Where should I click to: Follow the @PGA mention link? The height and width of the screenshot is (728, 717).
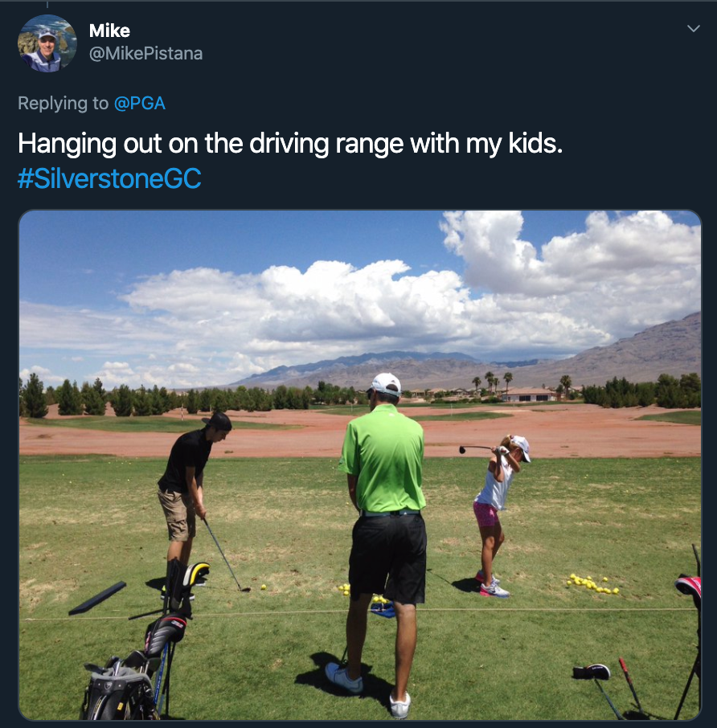(140, 103)
